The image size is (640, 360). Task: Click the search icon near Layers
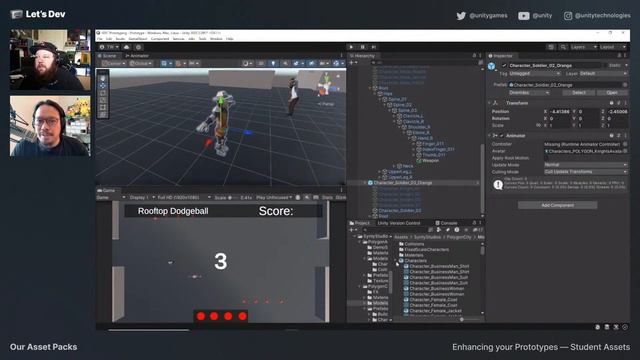[563, 47]
